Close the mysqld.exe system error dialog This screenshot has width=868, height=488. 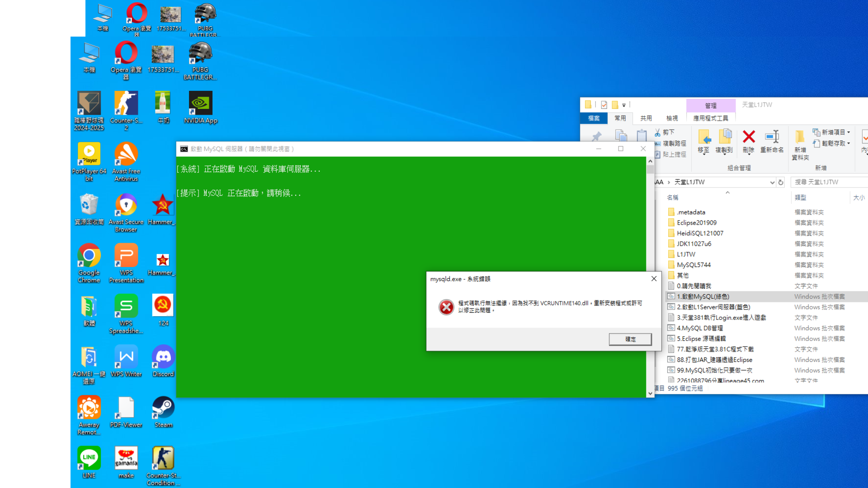[654, 279]
